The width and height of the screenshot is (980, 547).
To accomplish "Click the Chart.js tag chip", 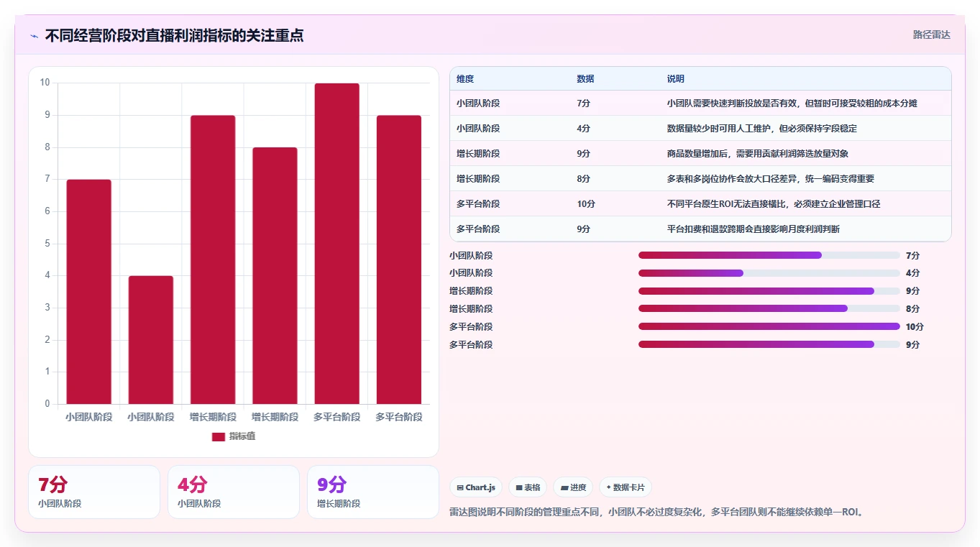I will pos(476,487).
